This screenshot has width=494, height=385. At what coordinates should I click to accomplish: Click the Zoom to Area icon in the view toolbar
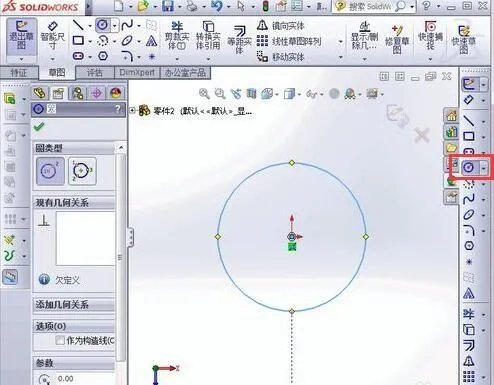220,94
